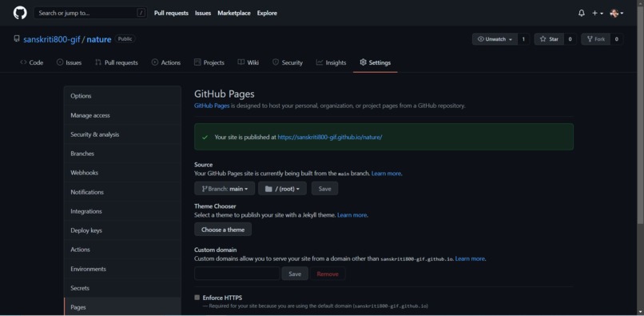Open the sanskriti800-gif owner link
Viewport: 644px width, 316px height.
51,39
